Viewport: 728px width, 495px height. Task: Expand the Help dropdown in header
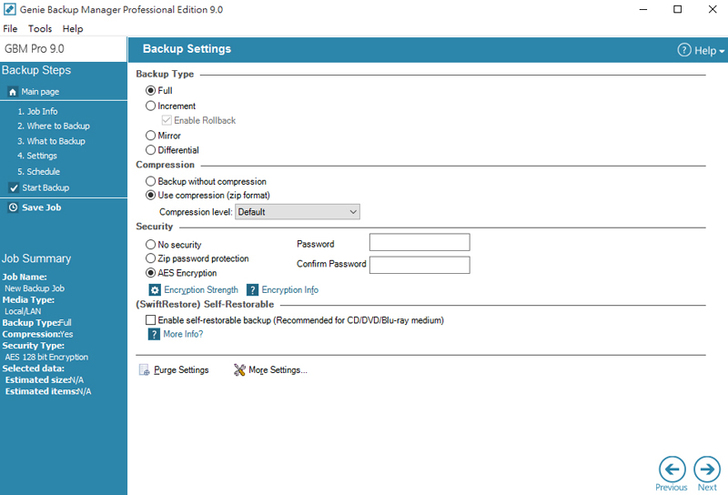700,50
